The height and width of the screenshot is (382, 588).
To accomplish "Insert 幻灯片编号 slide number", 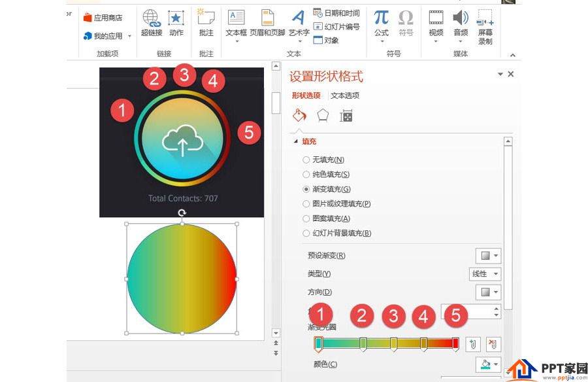I will [x=336, y=27].
